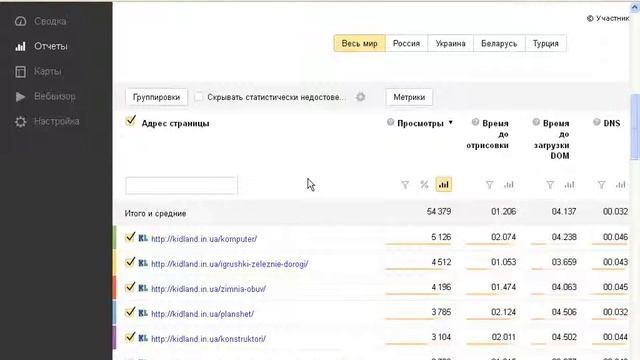
Task: Open the igrushki-zeleznie-dorogi link
Action: coord(229,264)
